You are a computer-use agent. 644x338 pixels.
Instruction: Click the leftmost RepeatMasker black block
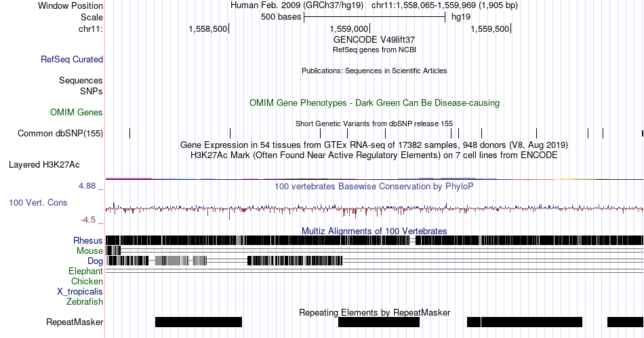(199, 322)
